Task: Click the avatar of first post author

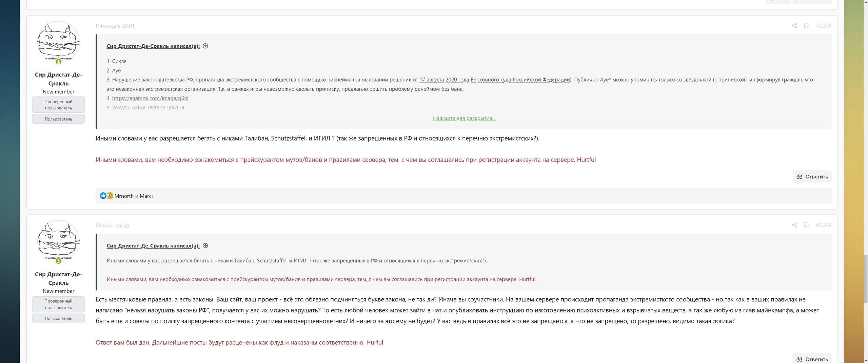Action: 58,42
